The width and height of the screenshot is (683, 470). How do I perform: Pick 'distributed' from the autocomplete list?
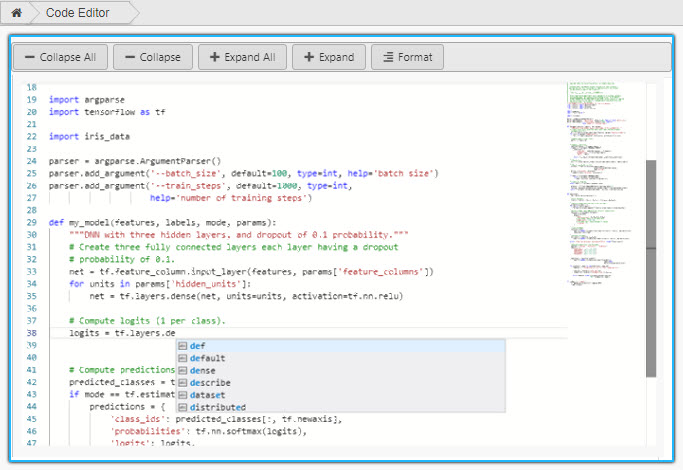click(216, 407)
